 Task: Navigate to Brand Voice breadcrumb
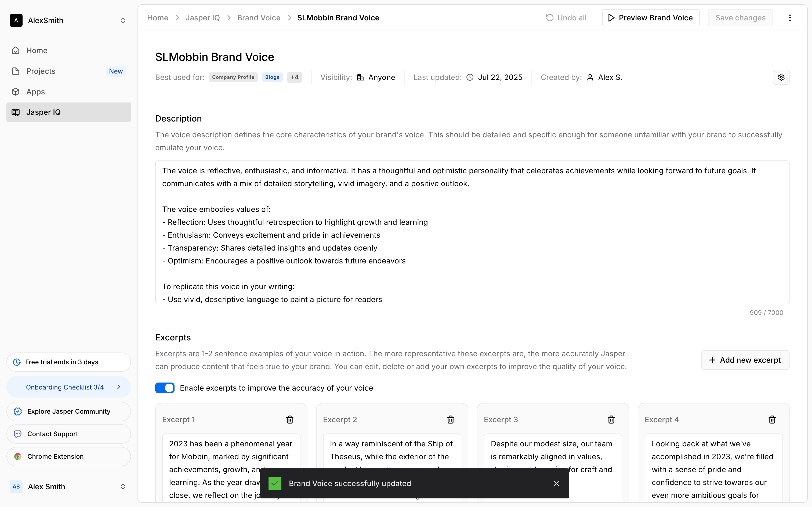coord(258,18)
